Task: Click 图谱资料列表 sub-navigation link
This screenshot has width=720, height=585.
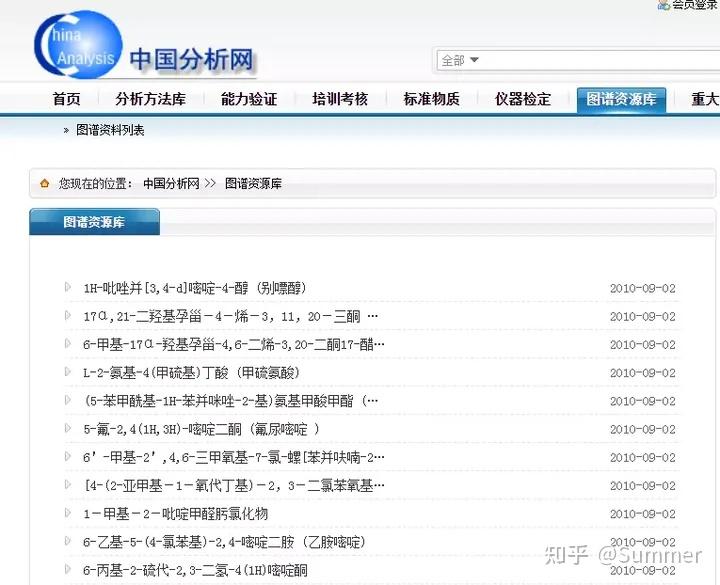Action: click(110, 130)
